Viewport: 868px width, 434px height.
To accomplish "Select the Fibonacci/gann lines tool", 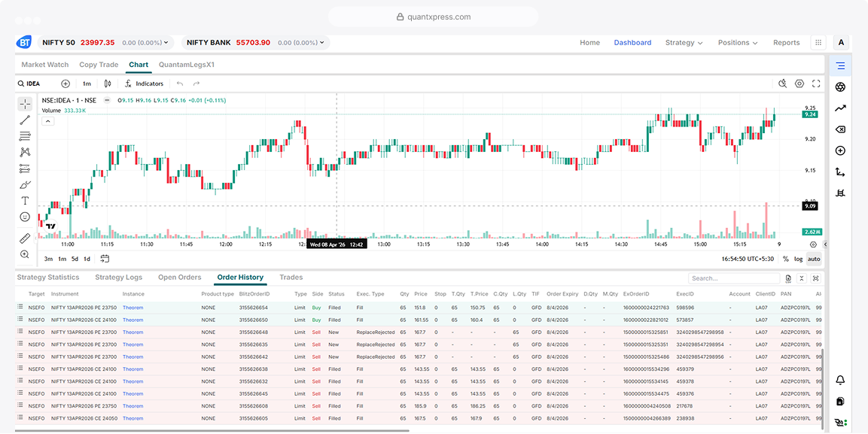I will [25, 136].
